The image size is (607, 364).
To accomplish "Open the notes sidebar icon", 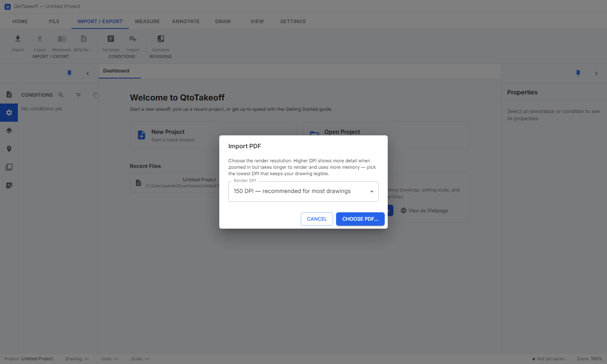I will tap(9, 185).
